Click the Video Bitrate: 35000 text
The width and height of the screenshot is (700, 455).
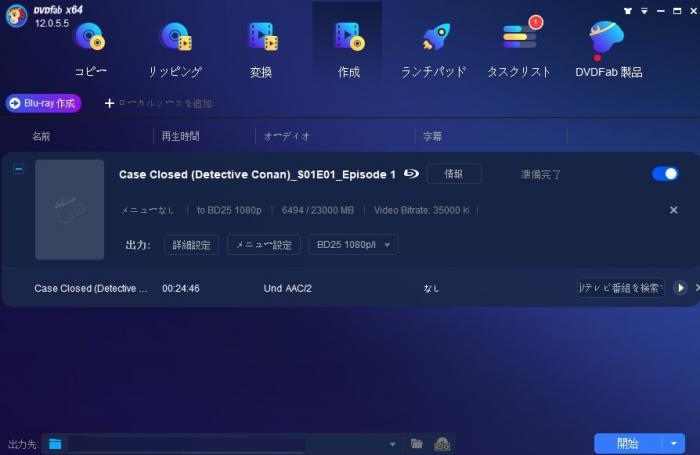tap(422, 210)
